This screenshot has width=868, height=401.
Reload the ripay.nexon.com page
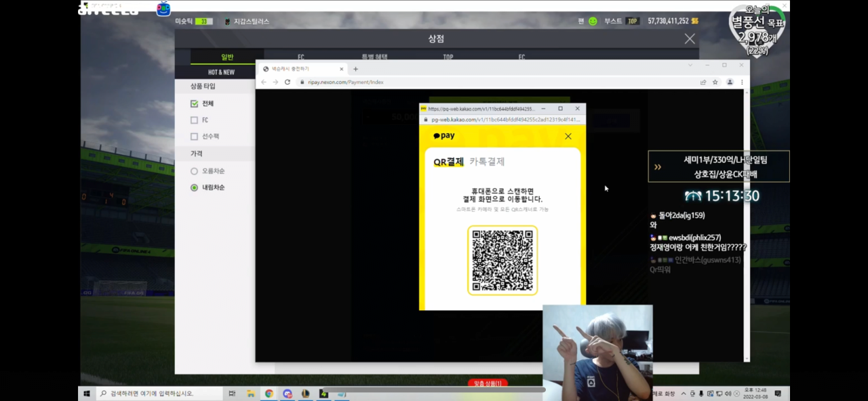point(288,82)
